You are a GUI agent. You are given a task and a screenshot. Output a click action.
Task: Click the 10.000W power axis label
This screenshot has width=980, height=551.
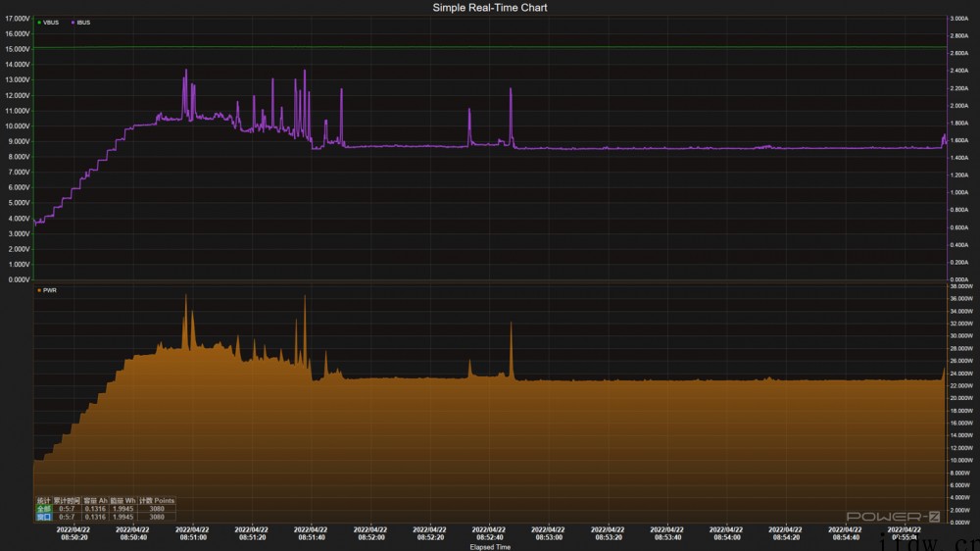tap(960, 461)
